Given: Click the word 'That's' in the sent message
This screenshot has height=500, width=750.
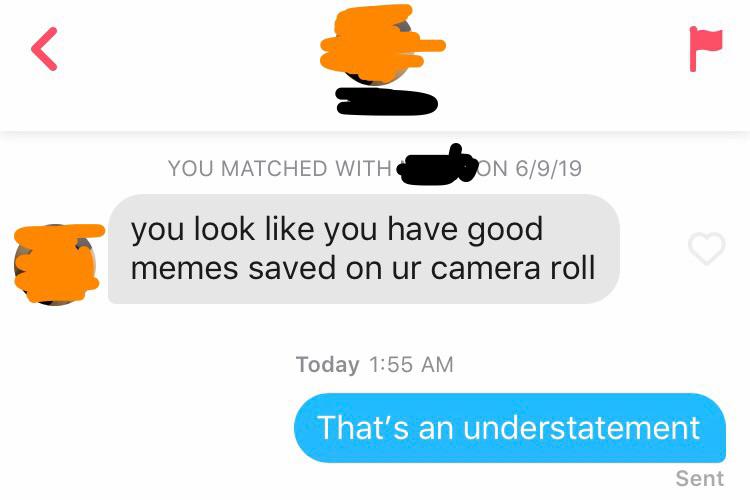Looking at the screenshot, I should pyautogui.click(x=363, y=427).
